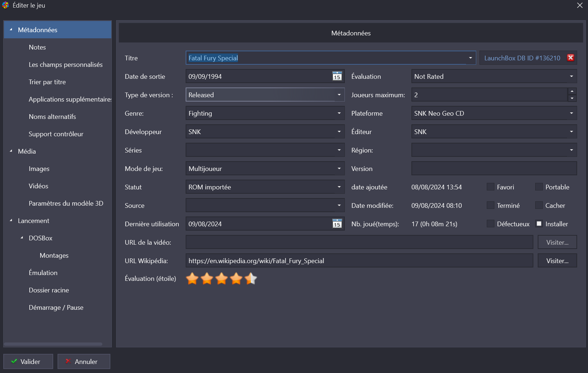The height and width of the screenshot is (373, 588).
Task: Open the release date calendar picker
Action: (337, 76)
